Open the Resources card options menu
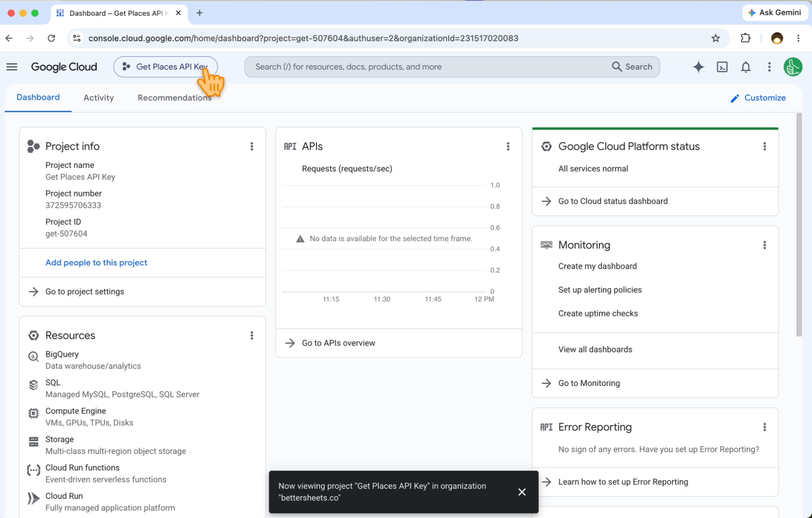This screenshot has width=812, height=518. [x=251, y=335]
